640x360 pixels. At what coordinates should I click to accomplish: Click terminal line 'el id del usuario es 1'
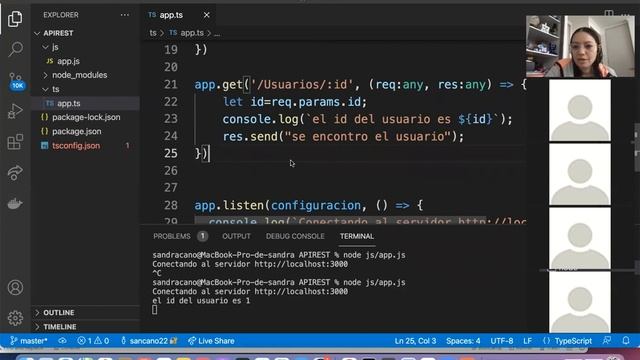[x=201, y=301]
